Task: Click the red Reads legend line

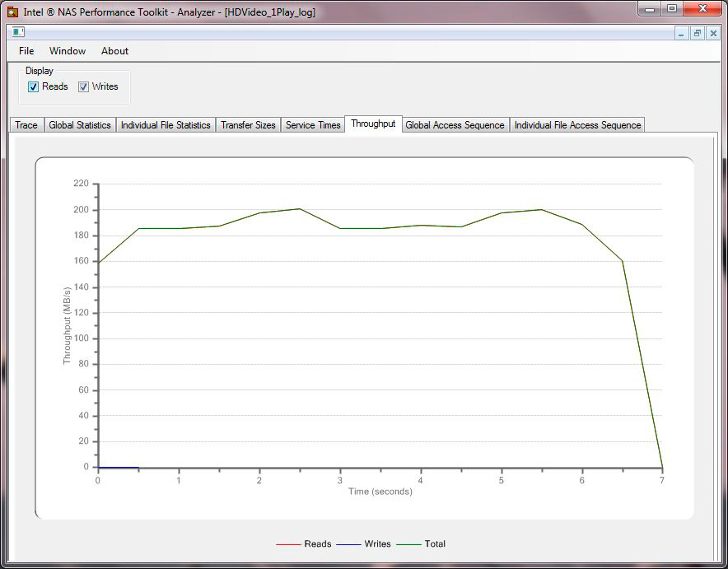Action: click(288, 544)
